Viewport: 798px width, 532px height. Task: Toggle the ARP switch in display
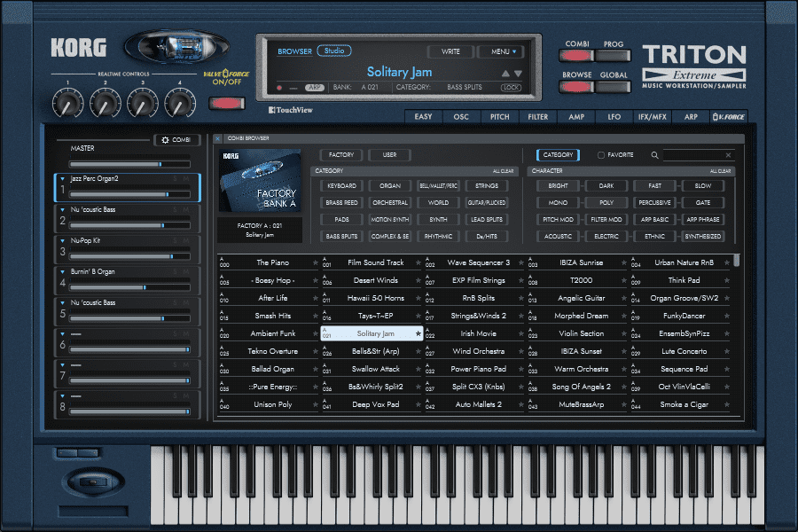[315, 88]
